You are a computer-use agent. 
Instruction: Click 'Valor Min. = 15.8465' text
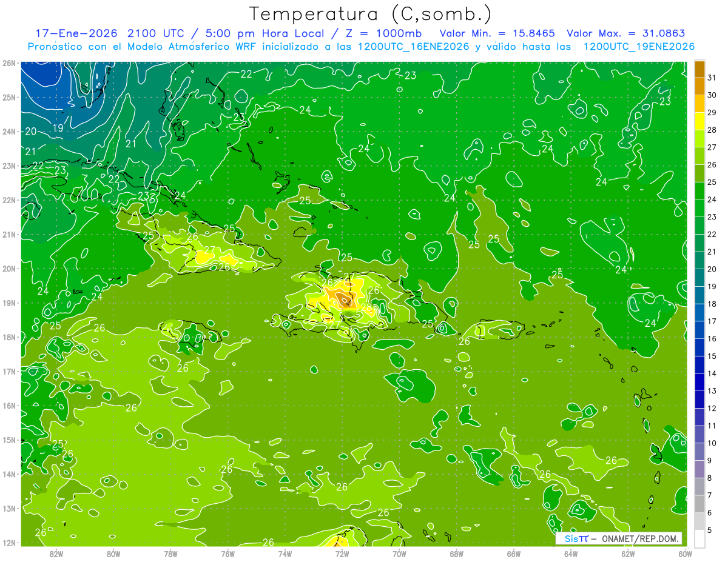click(x=498, y=33)
